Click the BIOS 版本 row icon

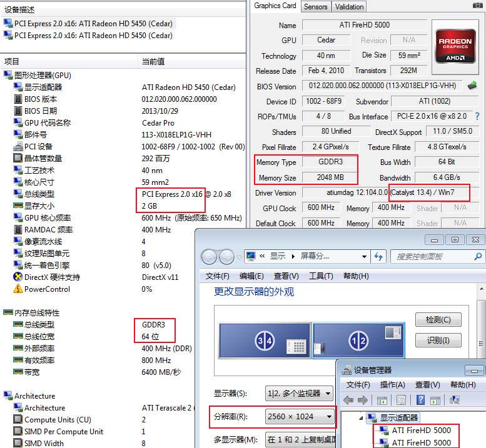[18, 99]
